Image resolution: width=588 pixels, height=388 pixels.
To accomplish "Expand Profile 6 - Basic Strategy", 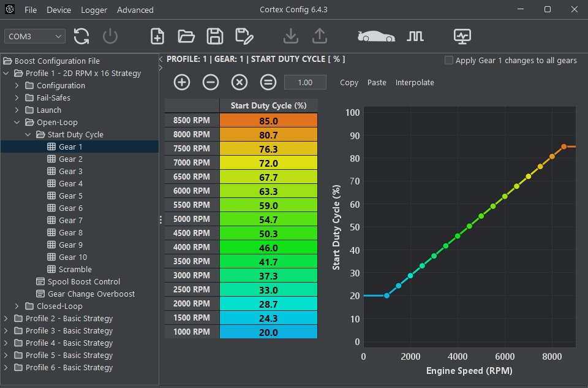I will [x=6, y=367].
